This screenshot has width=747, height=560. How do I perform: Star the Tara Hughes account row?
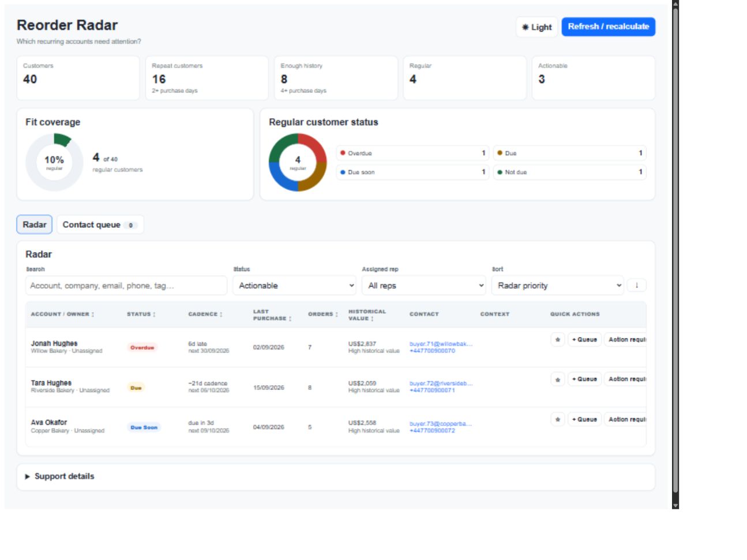557,379
